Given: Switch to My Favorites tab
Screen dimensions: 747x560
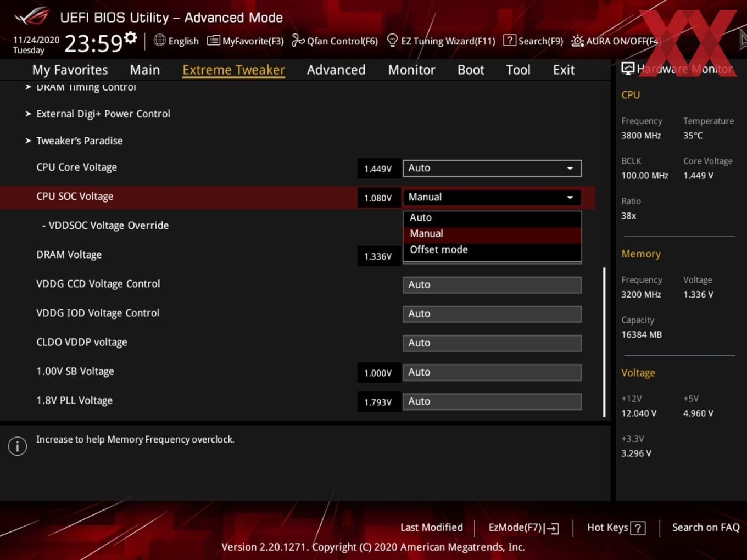Looking at the screenshot, I should coord(70,70).
